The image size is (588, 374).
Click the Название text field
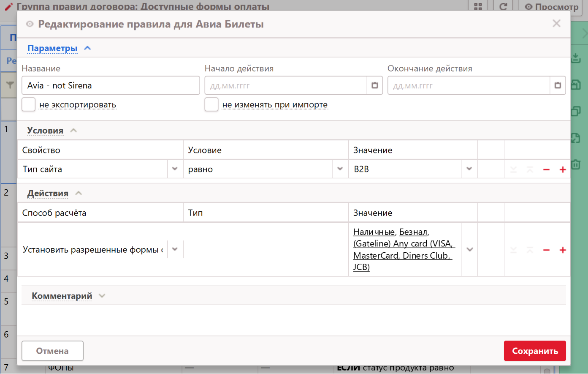(111, 85)
